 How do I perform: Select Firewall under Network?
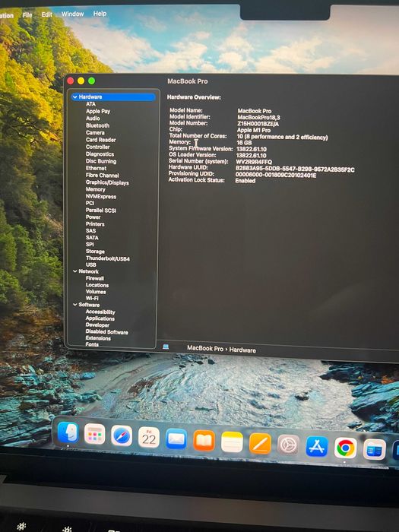pos(95,278)
